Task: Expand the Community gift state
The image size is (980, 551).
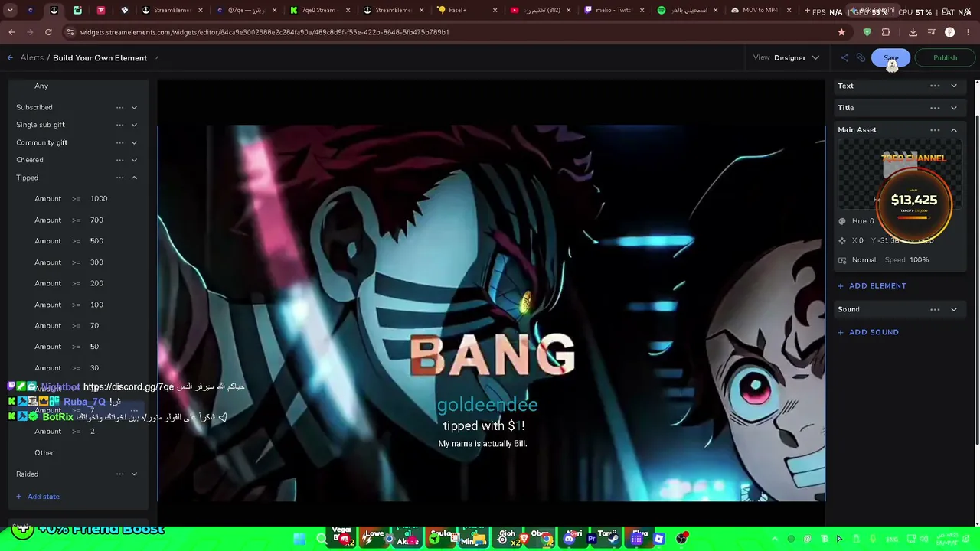Action: click(134, 142)
